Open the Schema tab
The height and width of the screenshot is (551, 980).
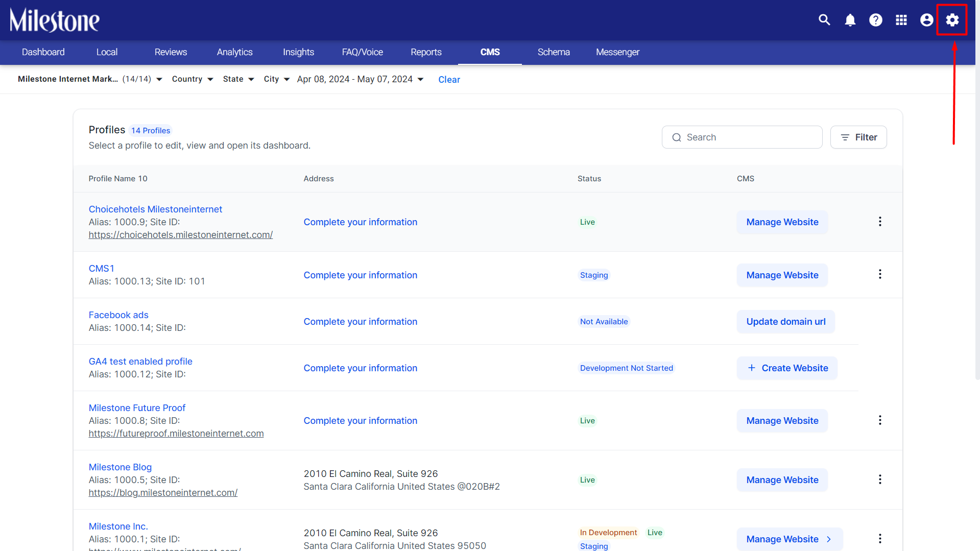point(554,52)
